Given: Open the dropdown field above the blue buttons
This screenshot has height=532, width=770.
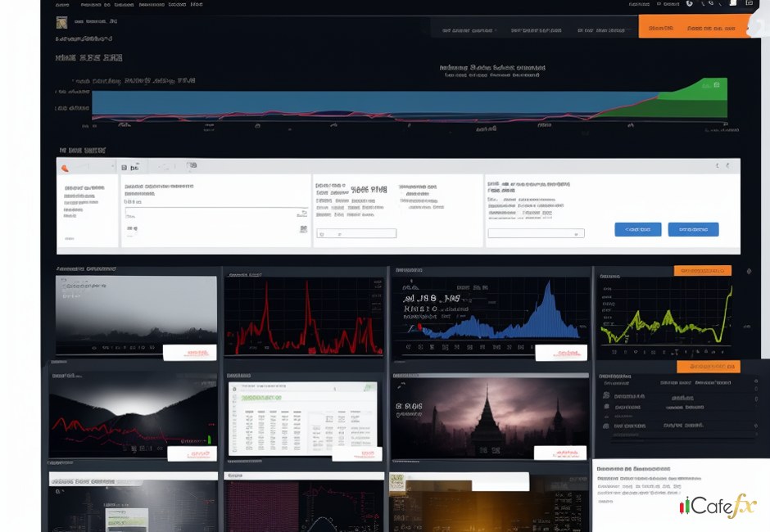Looking at the screenshot, I should (x=536, y=233).
